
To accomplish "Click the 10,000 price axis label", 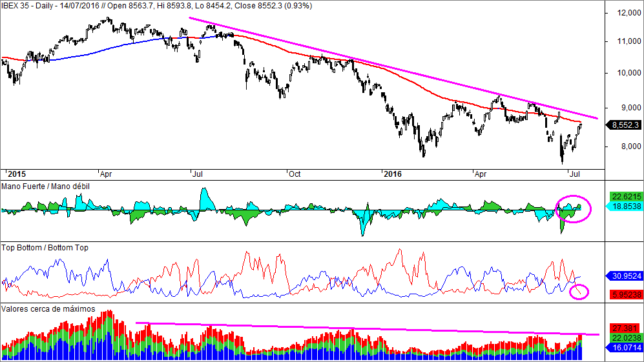I will click(x=628, y=73).
